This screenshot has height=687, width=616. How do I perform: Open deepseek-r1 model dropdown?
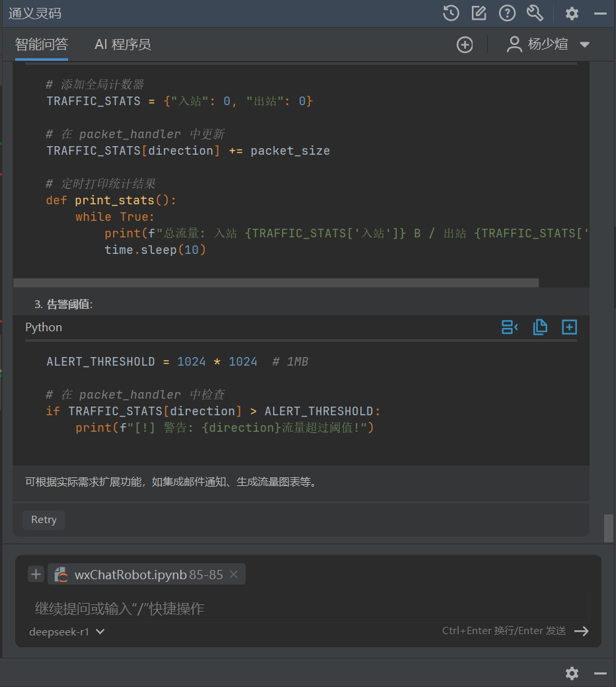coord(67,632)
